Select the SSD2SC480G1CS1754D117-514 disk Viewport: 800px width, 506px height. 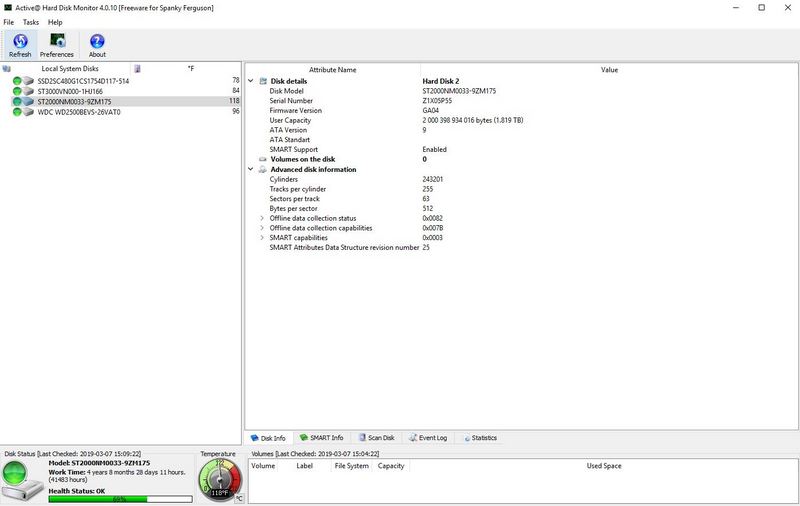tap(82, 80)
